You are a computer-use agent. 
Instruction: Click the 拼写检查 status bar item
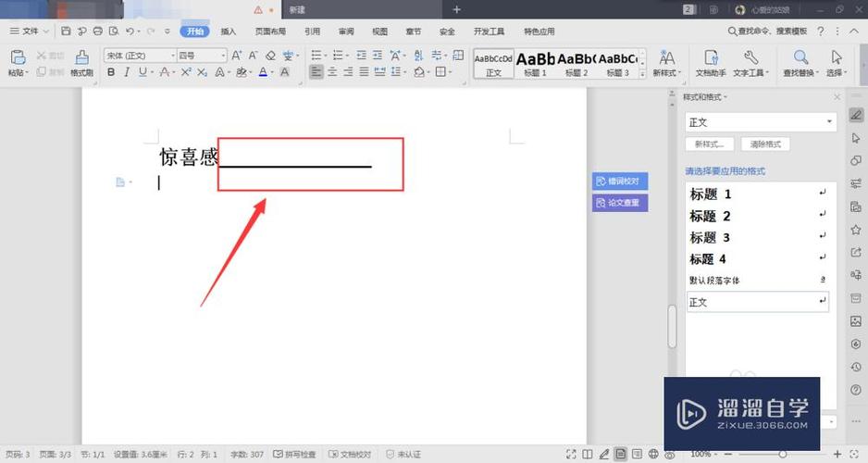click(x=294, y=454)
